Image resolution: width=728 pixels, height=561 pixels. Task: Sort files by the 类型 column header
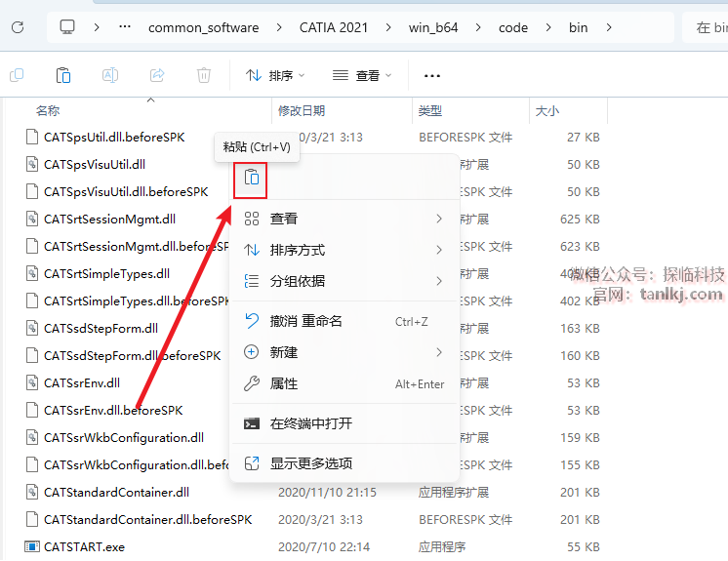(430, 111)
